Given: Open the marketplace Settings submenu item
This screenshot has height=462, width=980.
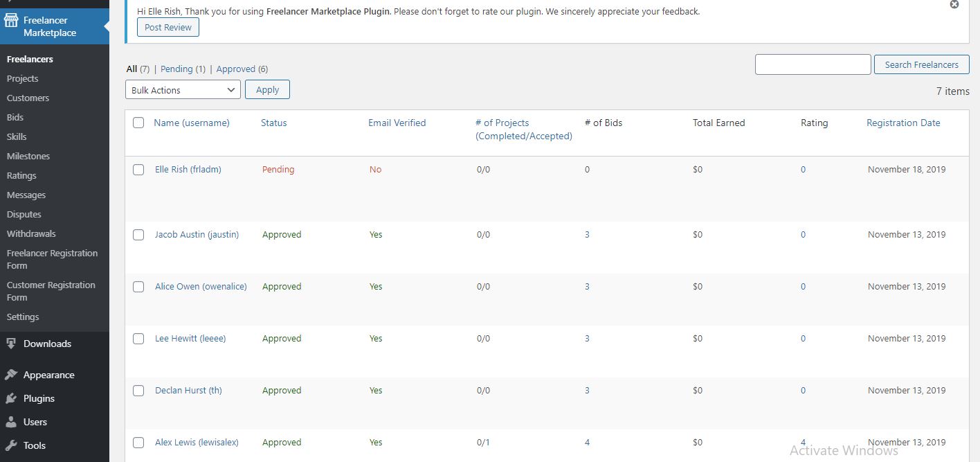Looking at the screenshot, I should pyautogui.click(x=23, y=317).
